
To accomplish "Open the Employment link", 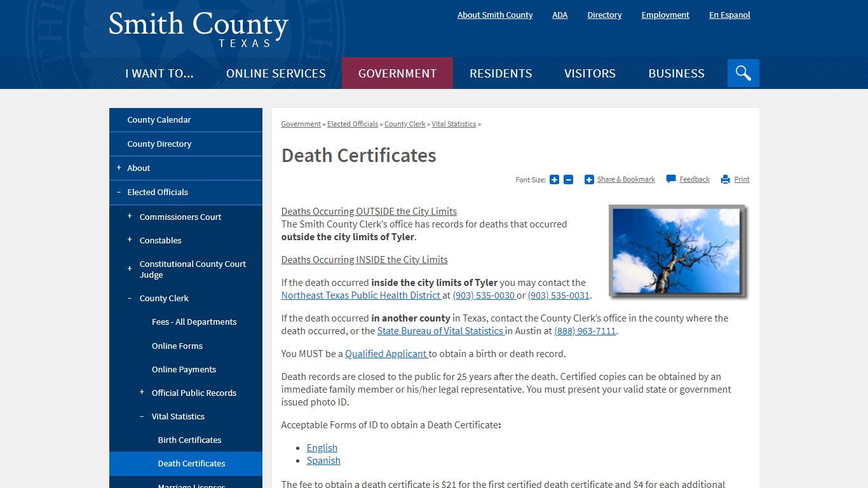I will [x=665, y=15].
